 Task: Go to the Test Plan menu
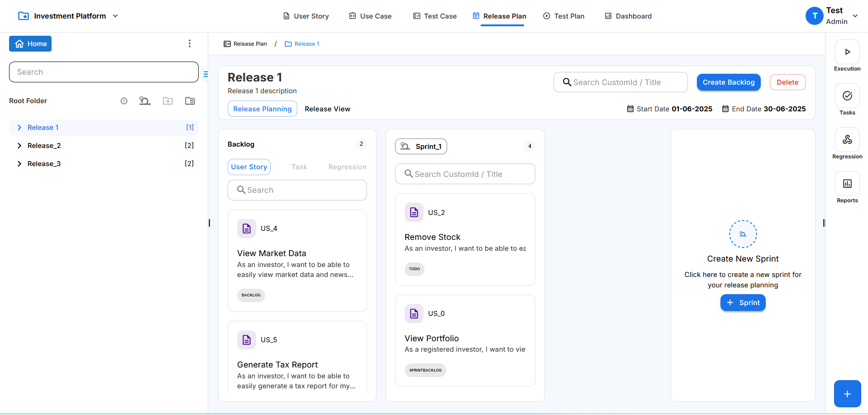click(x=564, y=16)
